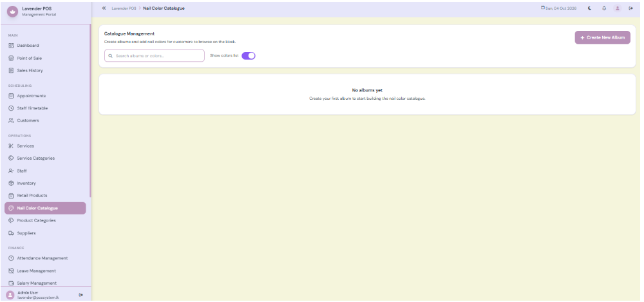Screen dimensions: 644x302
Task: Click the Admin User avatar in sidebar footer
Action: pos(10,295)
